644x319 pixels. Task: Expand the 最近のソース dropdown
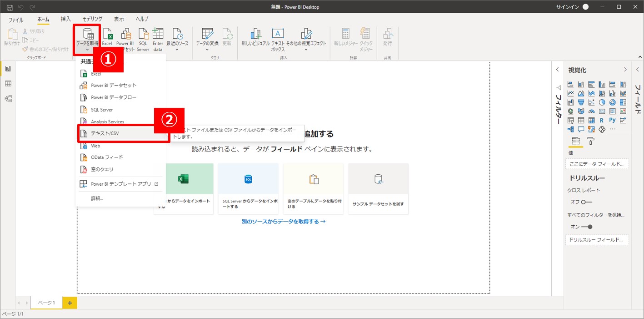point(177,49)
